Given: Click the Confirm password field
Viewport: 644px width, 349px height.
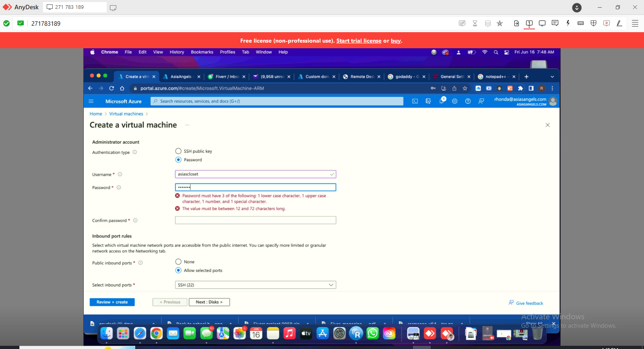Looking at the screenshot, I should (x=256, y=220).
